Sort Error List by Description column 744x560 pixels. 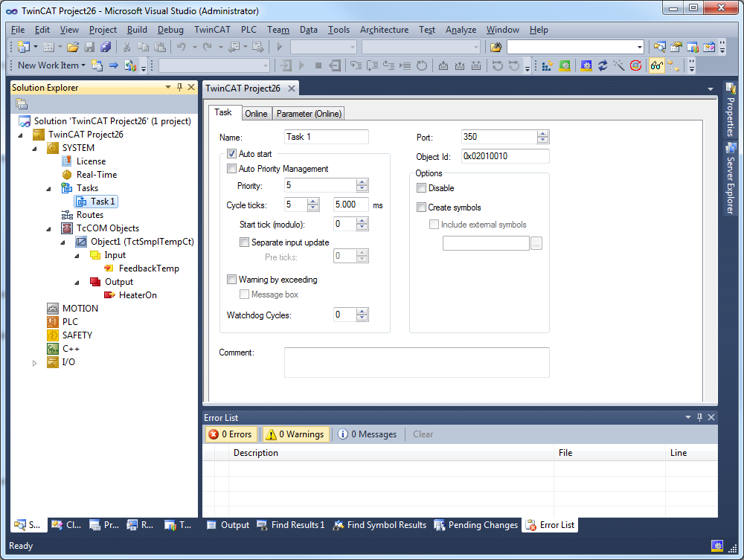click(391, 453)
